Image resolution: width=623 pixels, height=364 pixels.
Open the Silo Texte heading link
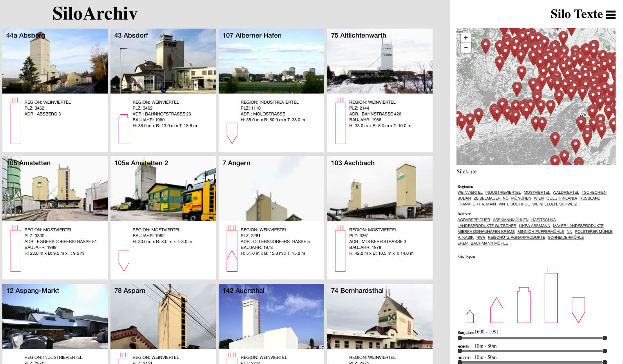(576, 14)
